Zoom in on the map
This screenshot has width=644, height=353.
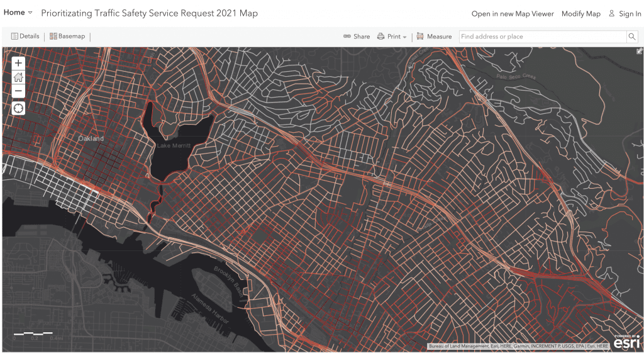coord(18,63)
